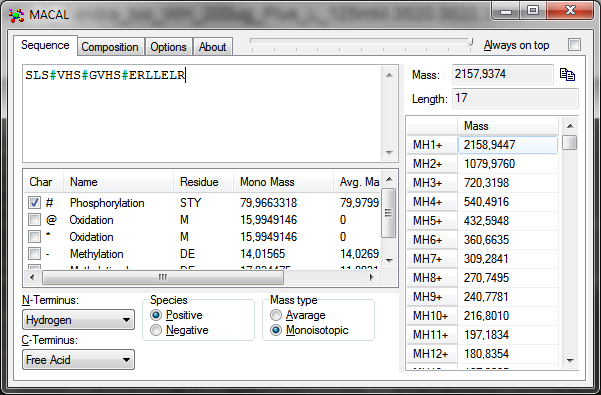Click the Mass value field 2157,9374

coord(502,74)
